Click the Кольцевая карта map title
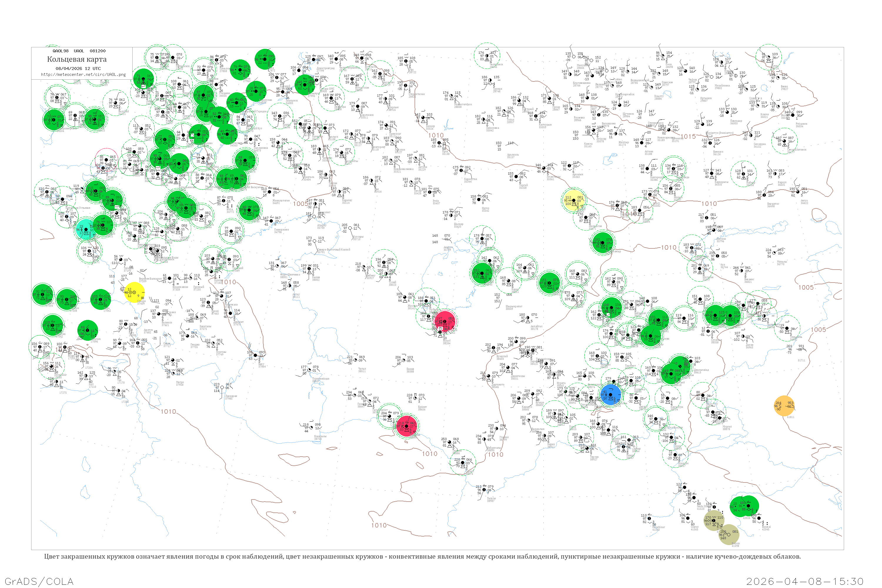Screen dimensions: 882x588 click(x=77, y=59)
